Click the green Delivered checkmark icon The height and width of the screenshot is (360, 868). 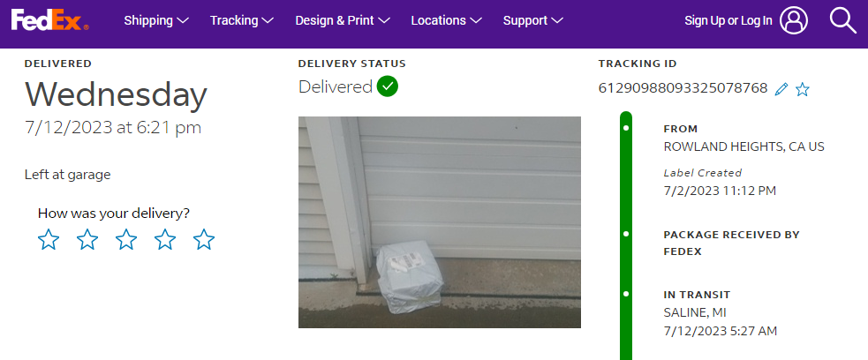[388, 86]
